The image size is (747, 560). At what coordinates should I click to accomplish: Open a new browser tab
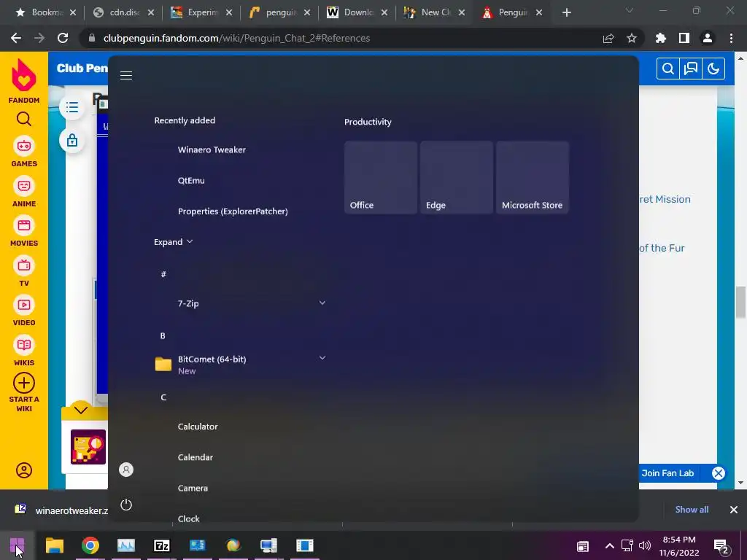566,13
